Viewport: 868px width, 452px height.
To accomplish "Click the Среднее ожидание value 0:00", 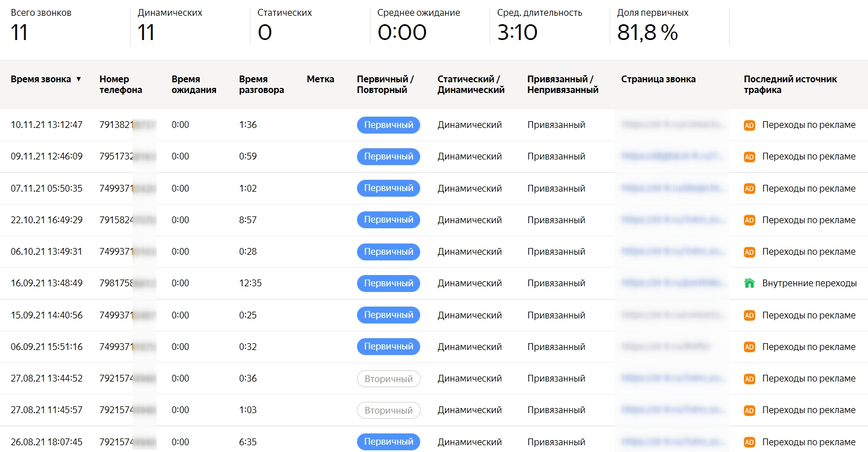I will pyautogui.click(x=402, y=33).
